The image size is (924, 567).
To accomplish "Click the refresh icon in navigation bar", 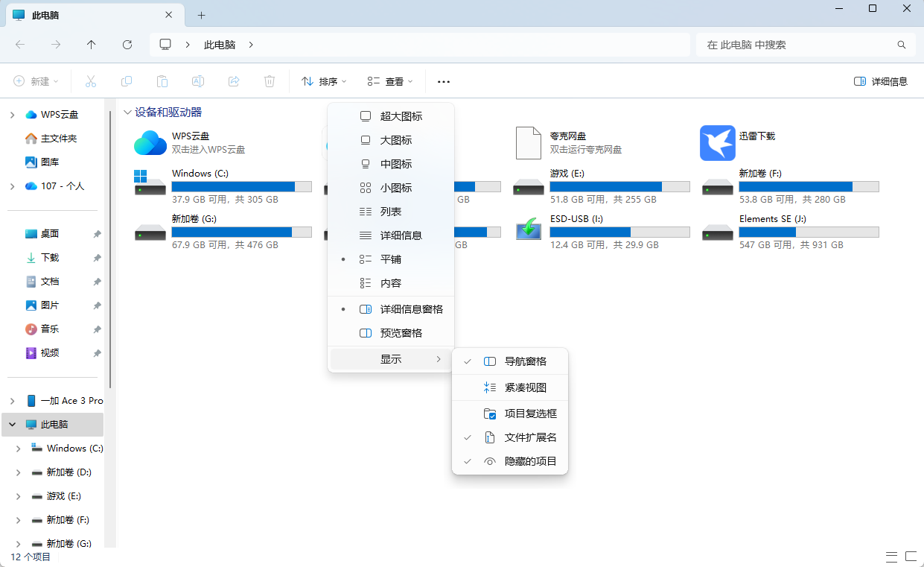I will (x=127, y=45).
